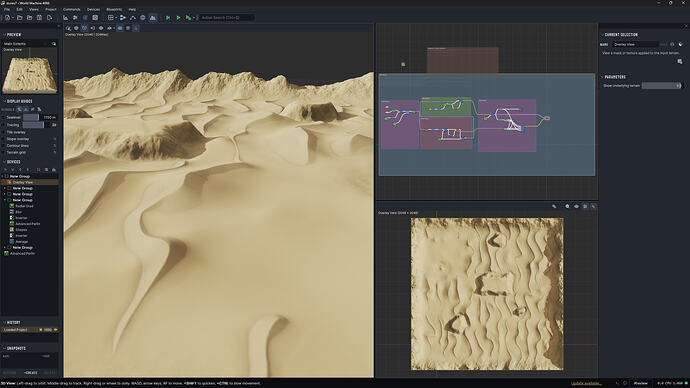Click the small green node at graph top-left
The width and height of the screenshot is (690, 388).
pos(403,64)
